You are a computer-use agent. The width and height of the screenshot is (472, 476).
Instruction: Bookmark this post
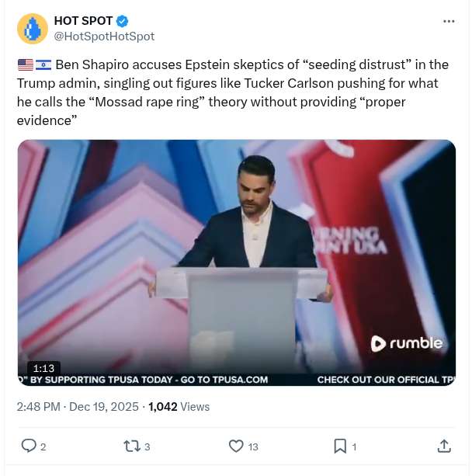point(340,446)
